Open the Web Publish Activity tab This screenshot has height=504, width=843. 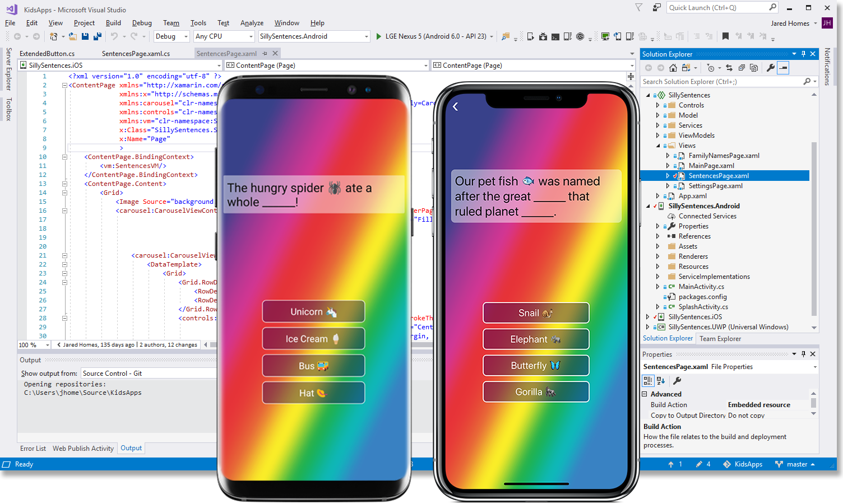click(83, 449)
